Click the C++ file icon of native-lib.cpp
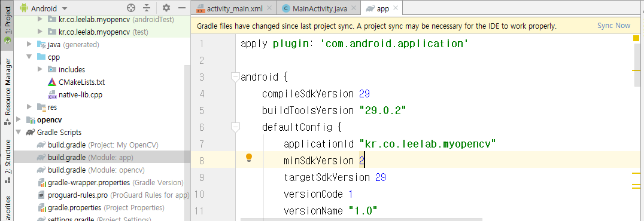This screenshot has height=221, width=644. click(x=52, y=95)
